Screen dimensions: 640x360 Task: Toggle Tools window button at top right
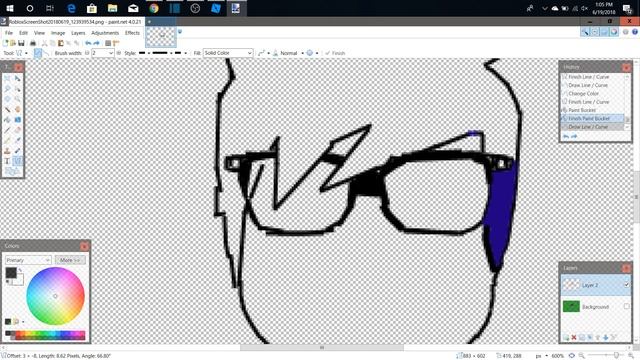tap(585, 32)
